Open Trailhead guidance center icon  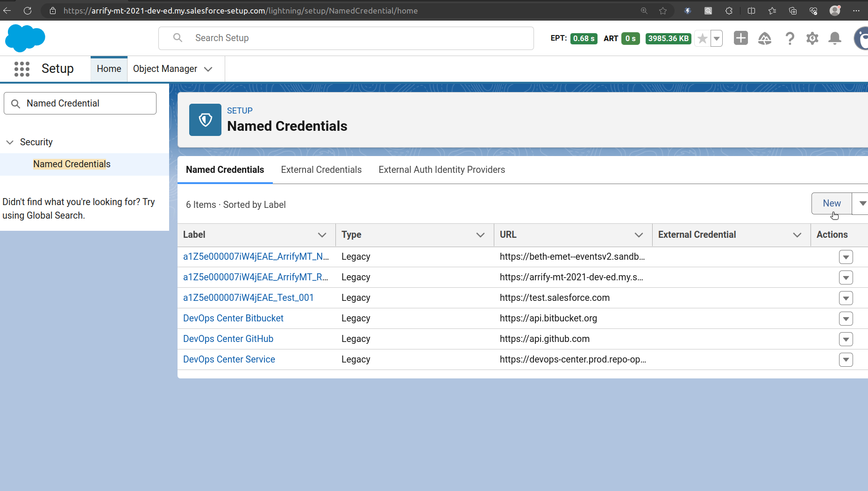pyautogui.click(x=764, y=38)
